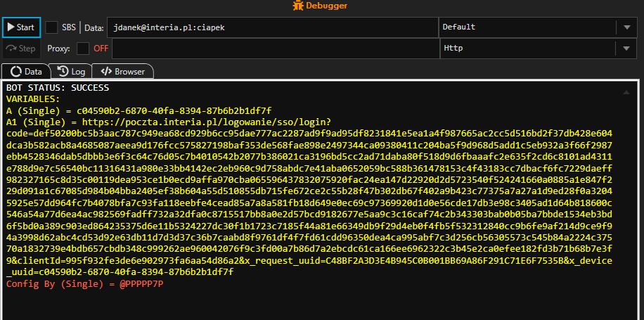This screenshot has height=320, width=644.
Task: Click the Browser tab code icon
Action: 107,71
